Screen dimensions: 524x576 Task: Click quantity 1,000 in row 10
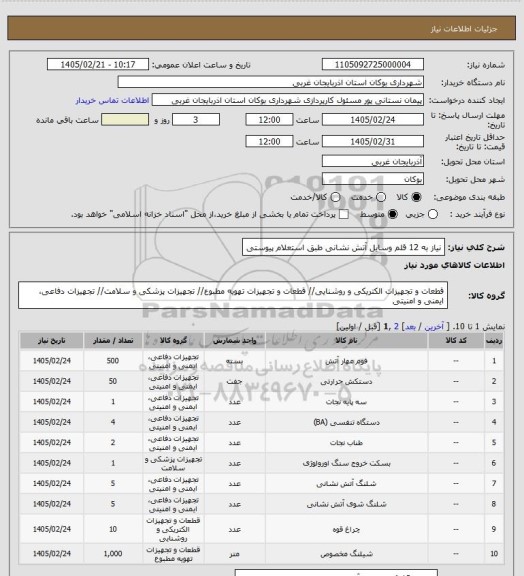tap(113, 554)
